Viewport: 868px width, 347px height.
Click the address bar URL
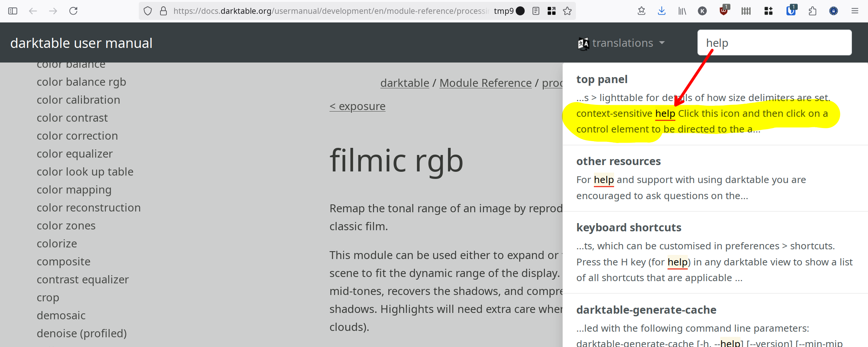329,11
